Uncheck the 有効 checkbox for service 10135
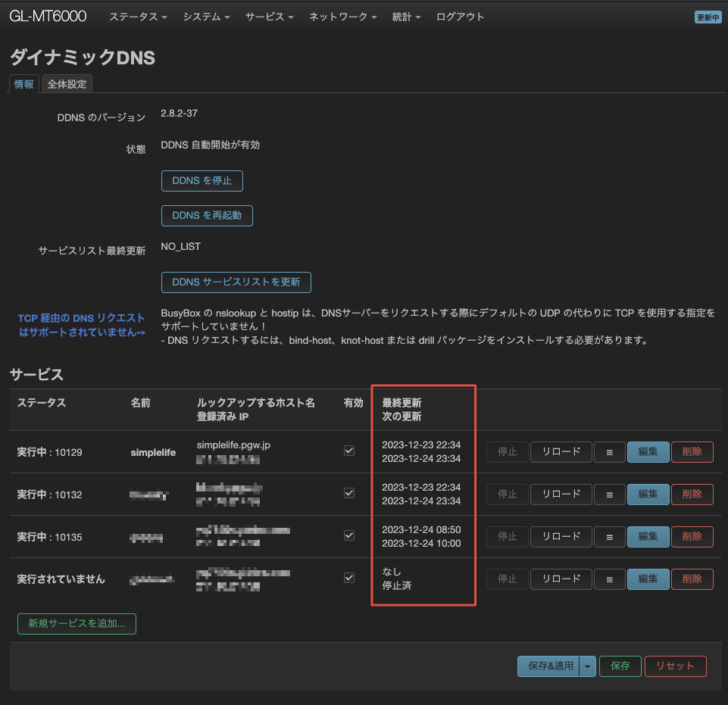The width and height of the screenshot is (728, 705). (x=349, y=535)
